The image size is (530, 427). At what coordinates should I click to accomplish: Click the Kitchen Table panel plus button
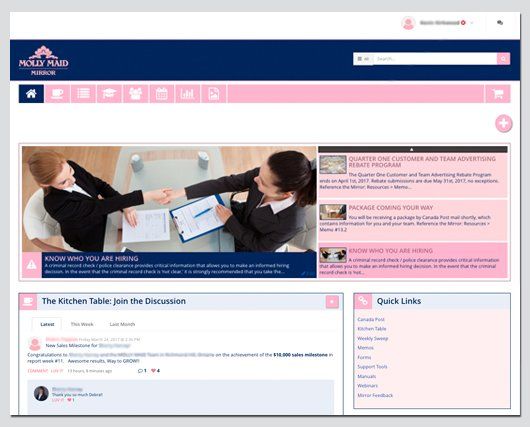click(332, 302)
